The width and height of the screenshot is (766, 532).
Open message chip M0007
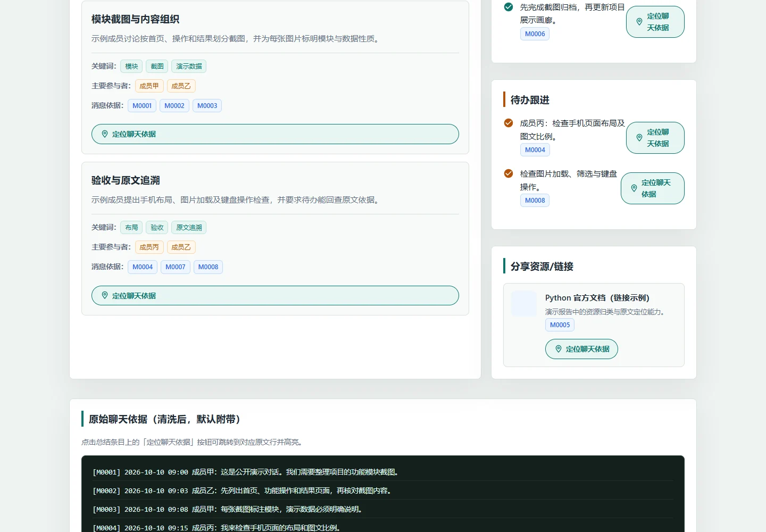(x=176, y=267)
